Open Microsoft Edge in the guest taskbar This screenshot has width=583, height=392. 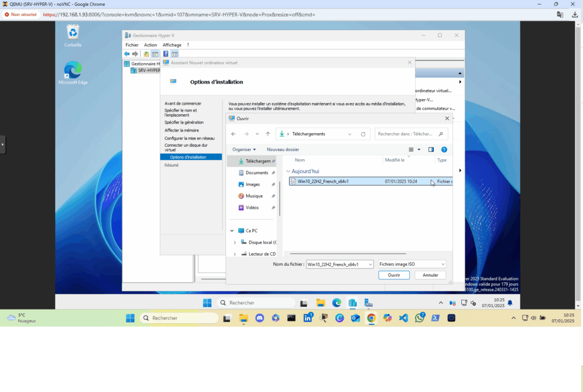pyautogui.click(x=336, y=303)
